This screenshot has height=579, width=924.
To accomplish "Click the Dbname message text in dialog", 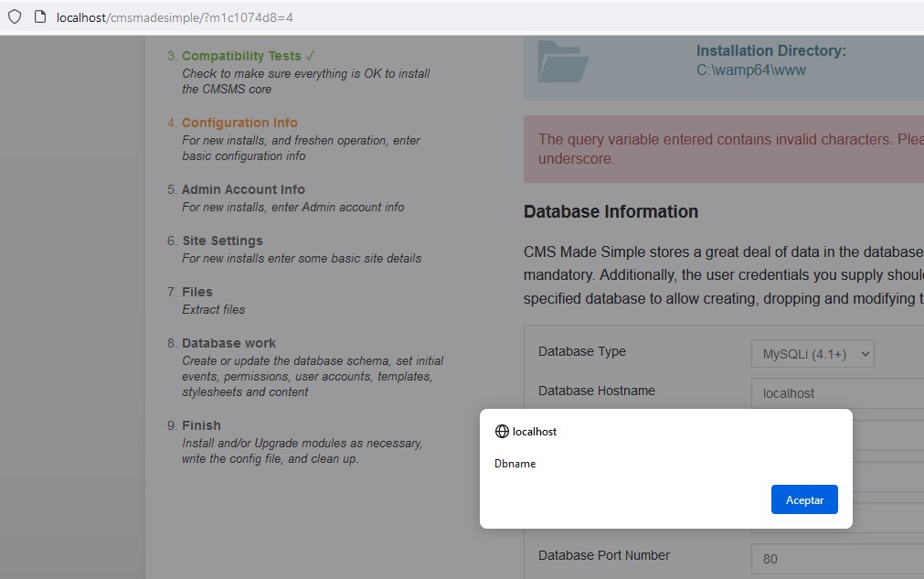I will [515, 464].
